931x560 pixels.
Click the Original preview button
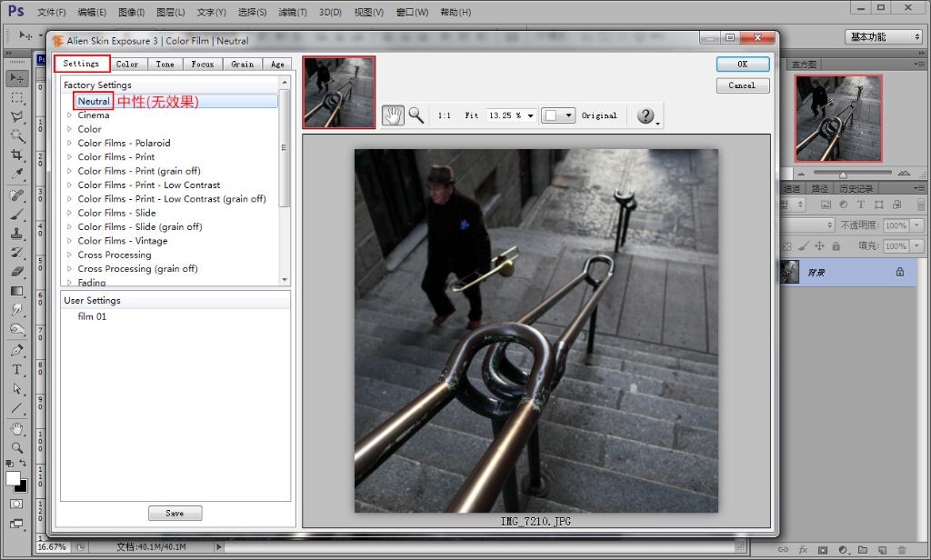click(599, 115)
